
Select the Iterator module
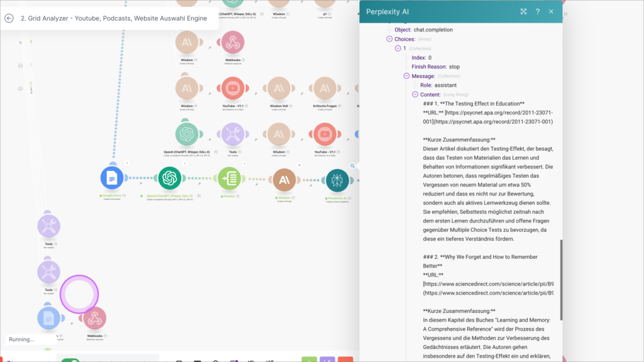pos(229,178)
